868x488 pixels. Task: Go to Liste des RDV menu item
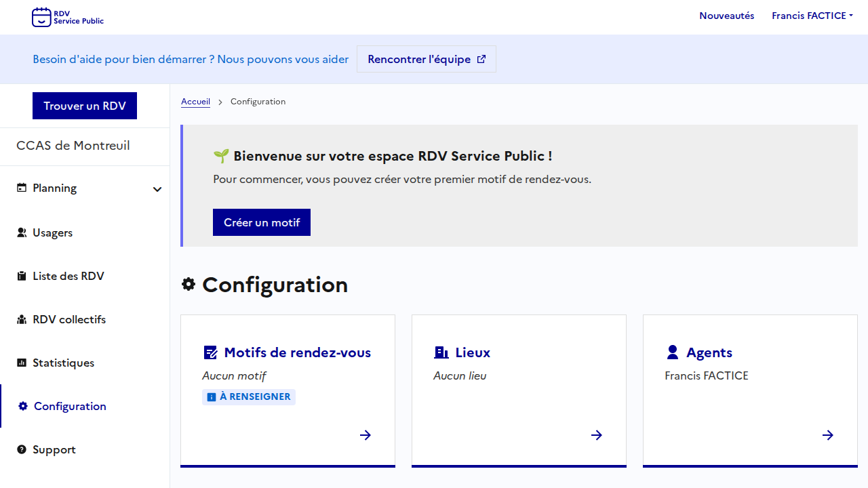click(x=68, y=277)
